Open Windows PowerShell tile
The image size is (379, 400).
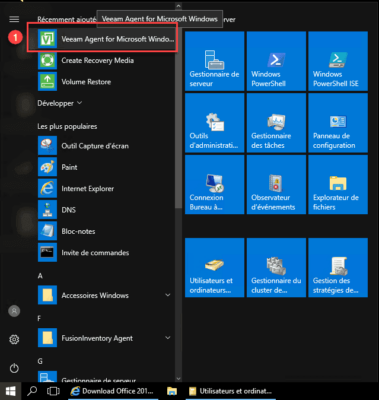point(276,61)
